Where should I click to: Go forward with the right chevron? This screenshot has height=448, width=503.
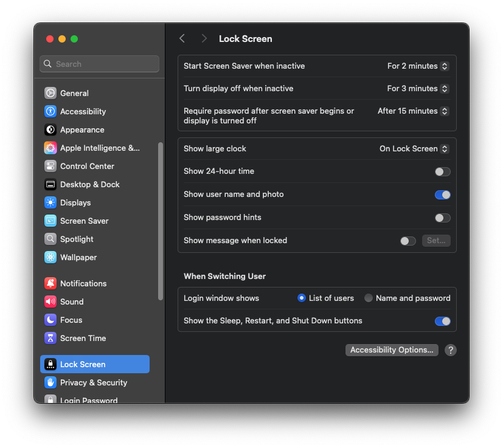click(204, 38)
